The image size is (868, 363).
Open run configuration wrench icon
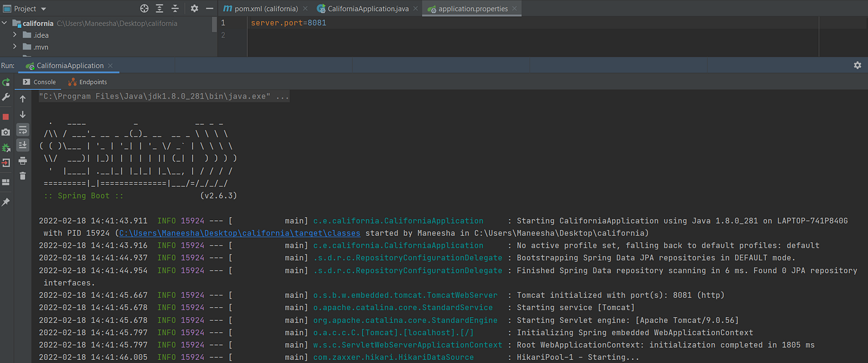tap(6, 97)
